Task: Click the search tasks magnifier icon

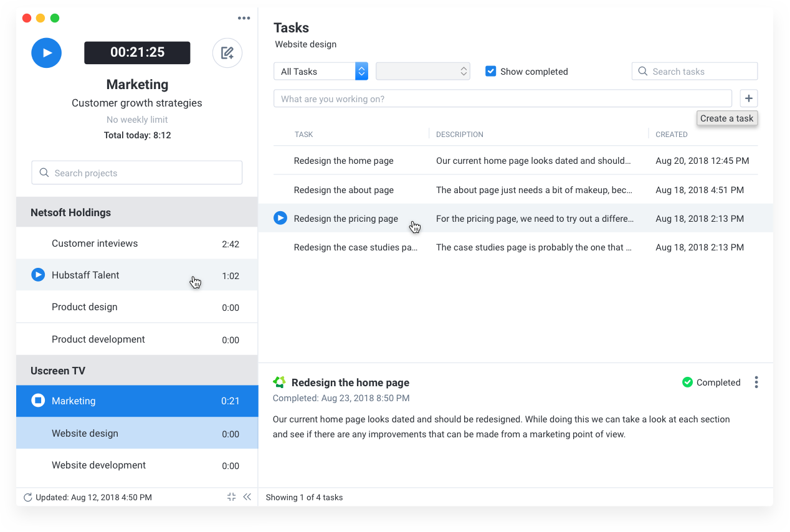Action: [643, 71]
